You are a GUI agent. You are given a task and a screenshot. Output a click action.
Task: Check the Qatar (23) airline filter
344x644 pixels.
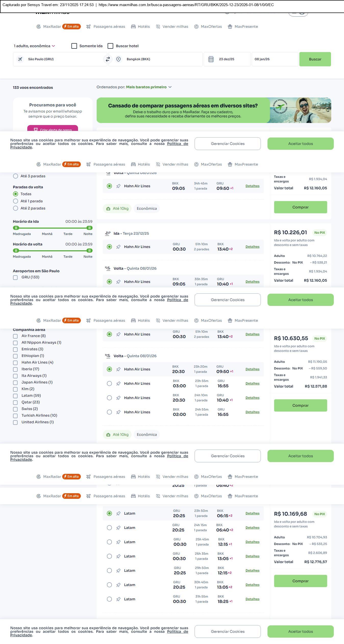pos(15,402)
